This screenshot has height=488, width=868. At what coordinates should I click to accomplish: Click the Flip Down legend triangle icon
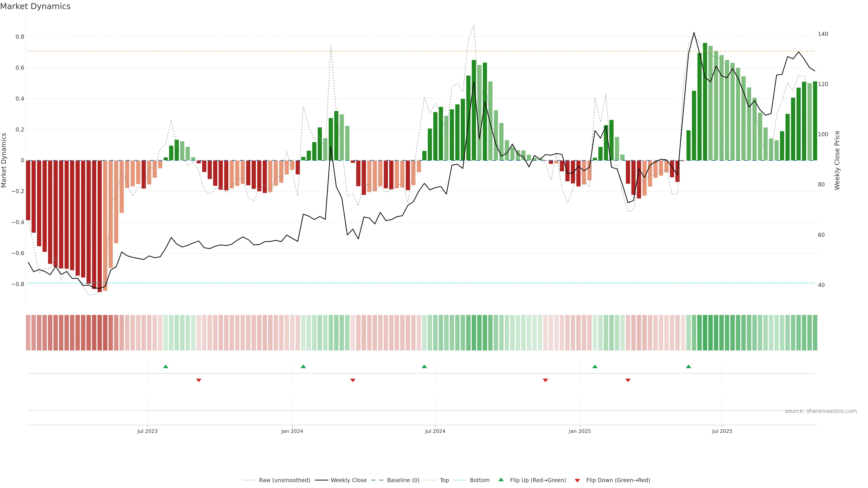[577, 481]
